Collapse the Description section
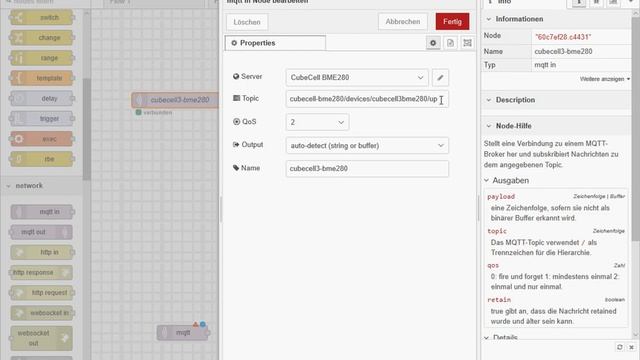 click(x=511, y=100)
